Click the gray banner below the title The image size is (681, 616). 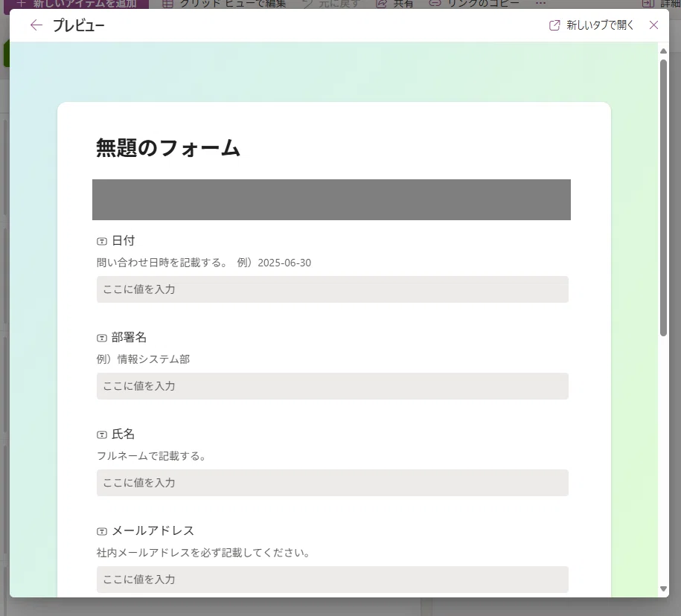tap(331, 199)
